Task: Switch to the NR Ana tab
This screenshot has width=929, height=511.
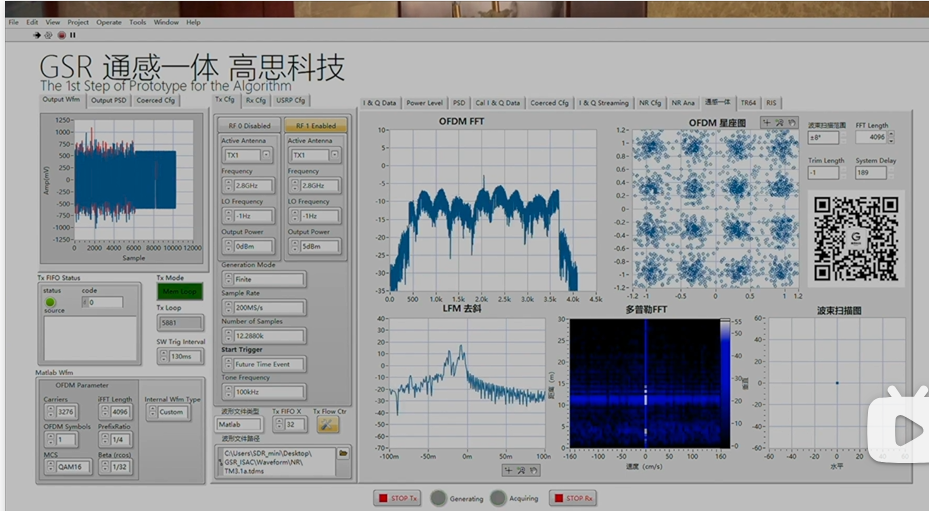Action: pyautogui.click(x=683, y=103)
